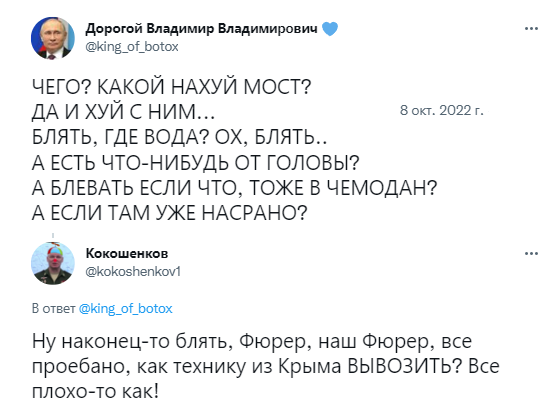Click the line 'А ЕСТЬ ЧТО-НИБУДЬ ОТ ГОЛОВЫ?'

click(x=195, y=163)
